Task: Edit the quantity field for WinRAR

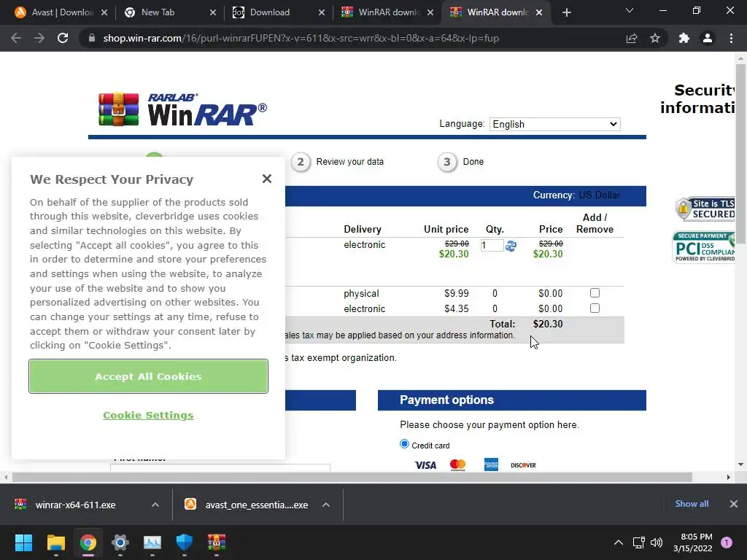Action: pyautogui.click(x=492, y=245)
